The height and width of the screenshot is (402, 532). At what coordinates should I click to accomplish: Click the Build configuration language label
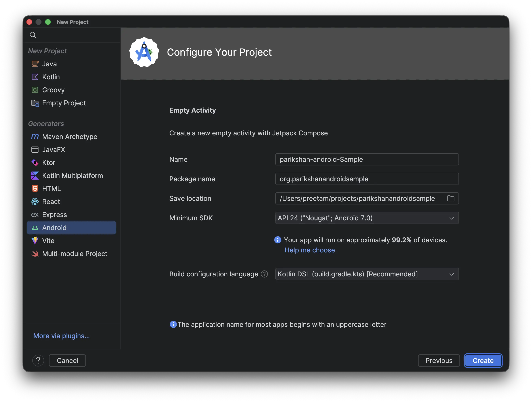(x=214, y=274)
